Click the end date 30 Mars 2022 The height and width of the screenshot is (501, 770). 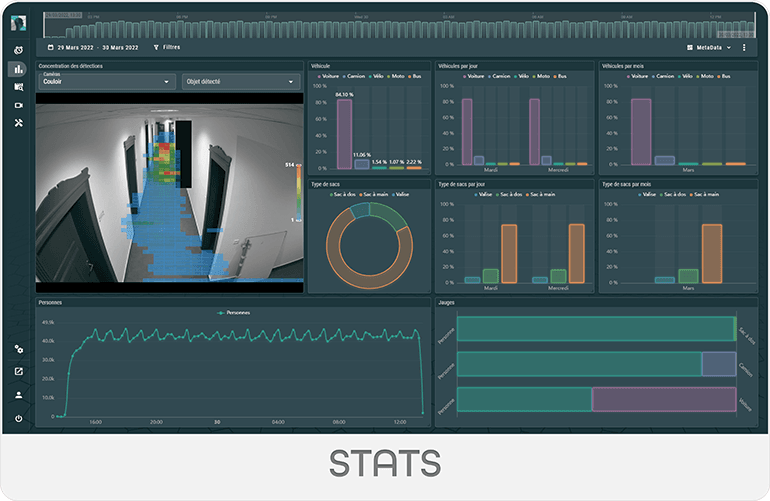120,48
